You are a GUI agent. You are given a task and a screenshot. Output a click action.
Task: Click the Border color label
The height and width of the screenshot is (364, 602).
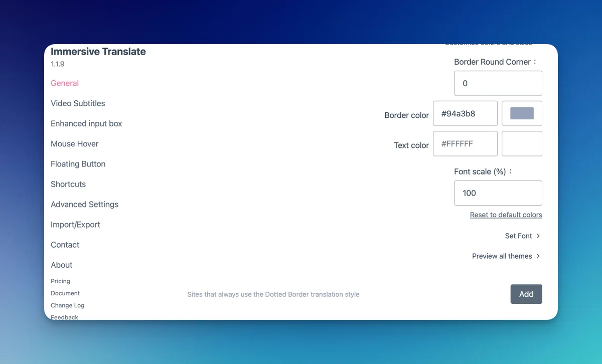406,115
